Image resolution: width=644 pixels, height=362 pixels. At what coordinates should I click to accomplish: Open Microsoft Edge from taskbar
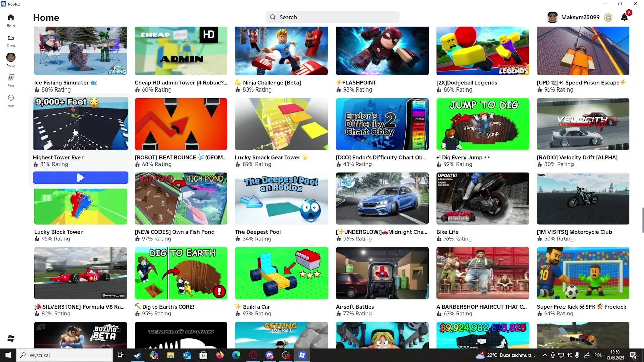pyautogui.click(x=236, y=355)
